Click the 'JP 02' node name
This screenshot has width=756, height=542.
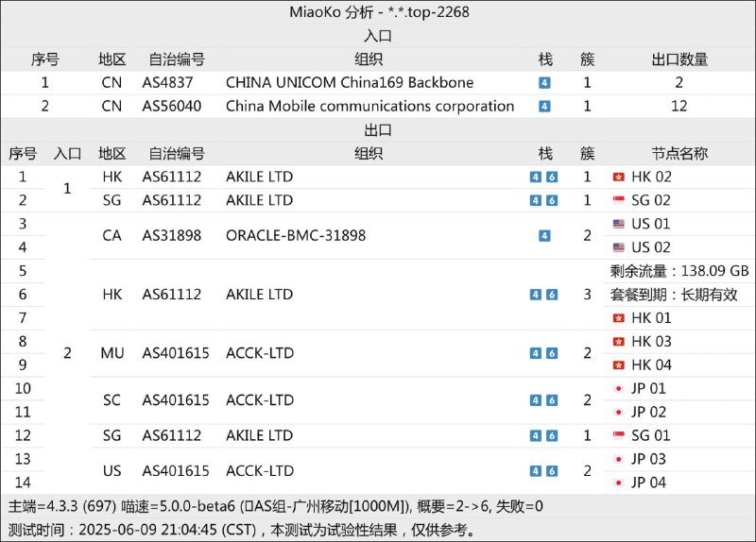[x=648, y=413]
